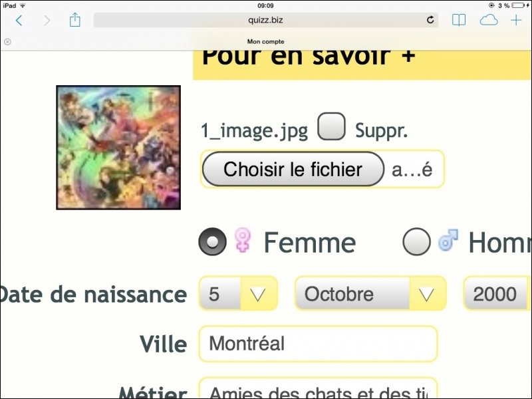The height and width of the screenshot is (399, 532).
Task: Show iCloud Tabs cloud icon
Action: [489, 21]
